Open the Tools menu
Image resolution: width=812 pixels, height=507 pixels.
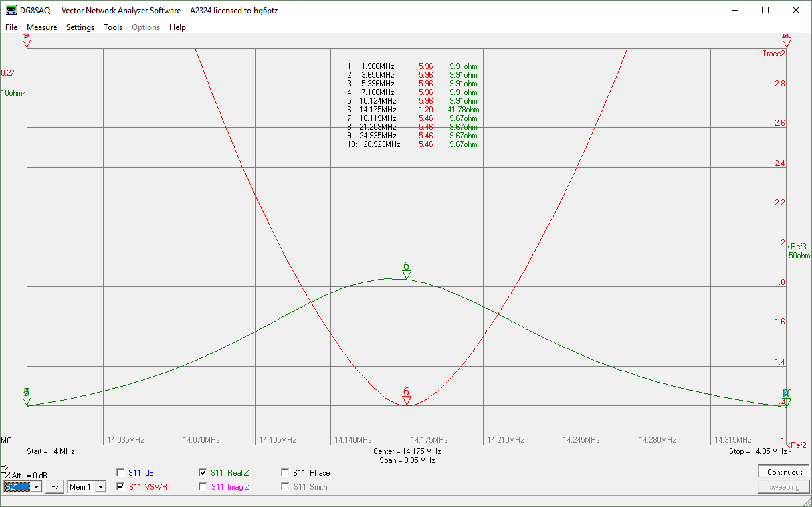[113, 27]
